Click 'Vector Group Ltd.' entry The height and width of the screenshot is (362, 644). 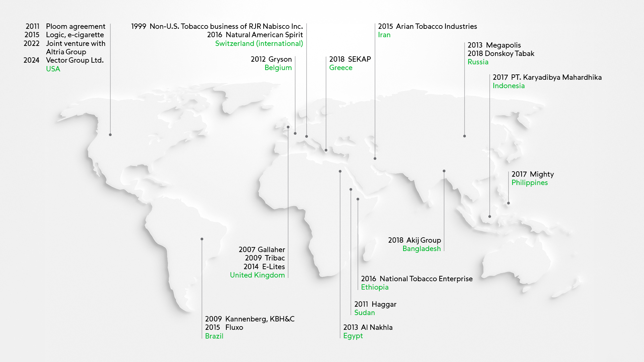pyautogui.click(x=75, y=60)
